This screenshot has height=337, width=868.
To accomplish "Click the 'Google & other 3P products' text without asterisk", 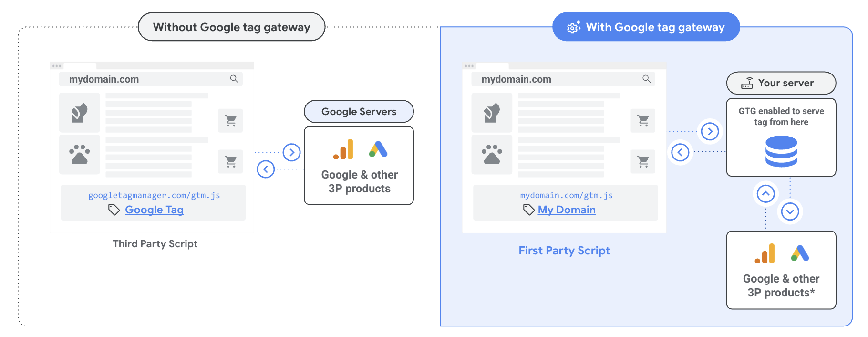I will (360, 182).
